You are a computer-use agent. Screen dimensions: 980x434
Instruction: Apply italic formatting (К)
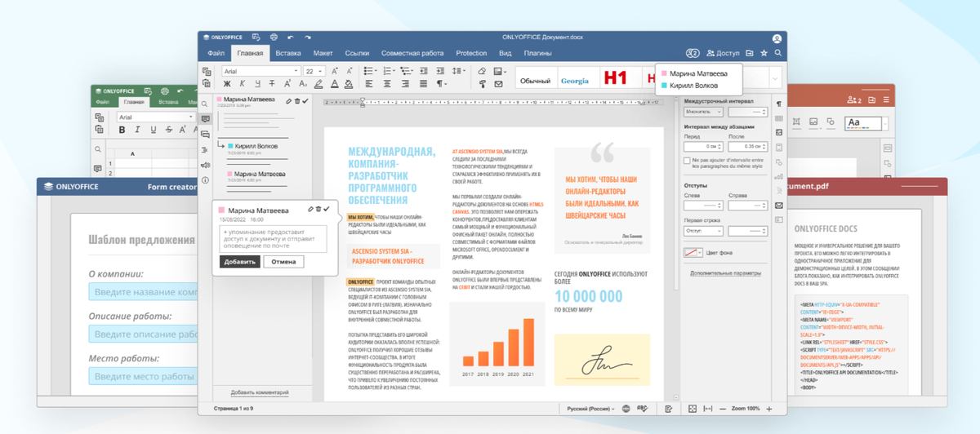[242, 83]
